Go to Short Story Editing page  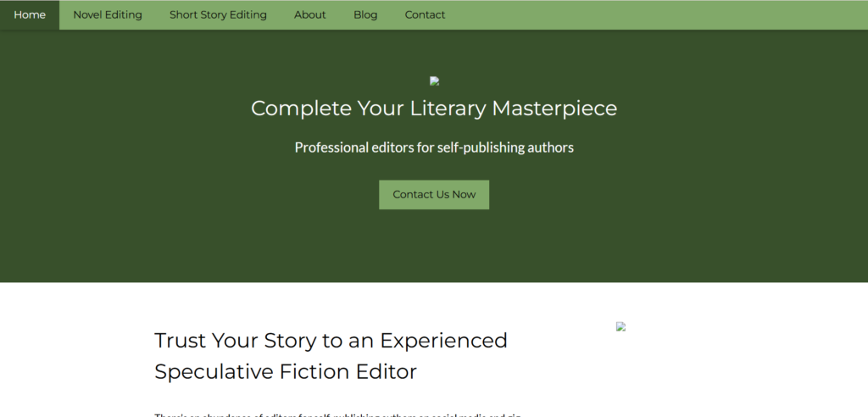(218, 14)
